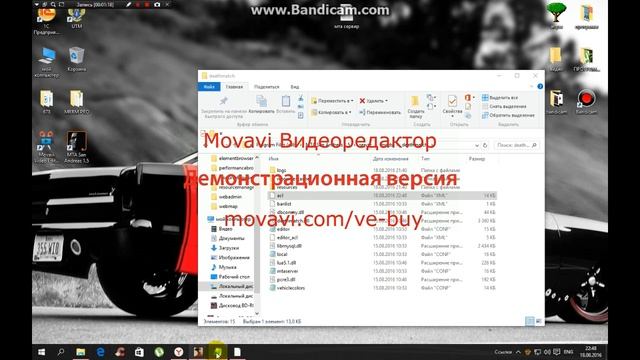Expand the address bar history dropdown
Viewport: 640px width, 360px height.
pos(477,145)
